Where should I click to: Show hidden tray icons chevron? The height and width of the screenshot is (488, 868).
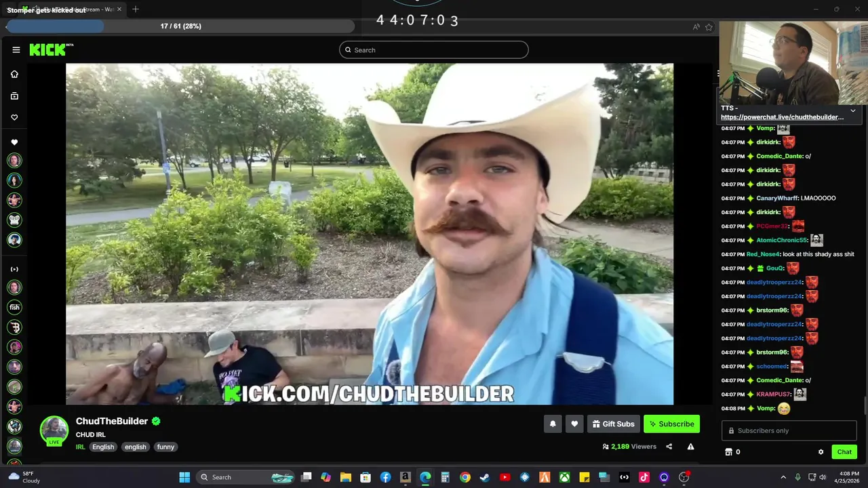pyautogui.click(x=783, y=477)
